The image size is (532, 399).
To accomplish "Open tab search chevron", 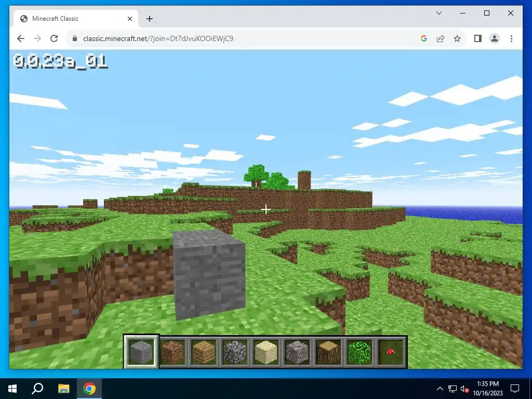I will click(438, 13).
